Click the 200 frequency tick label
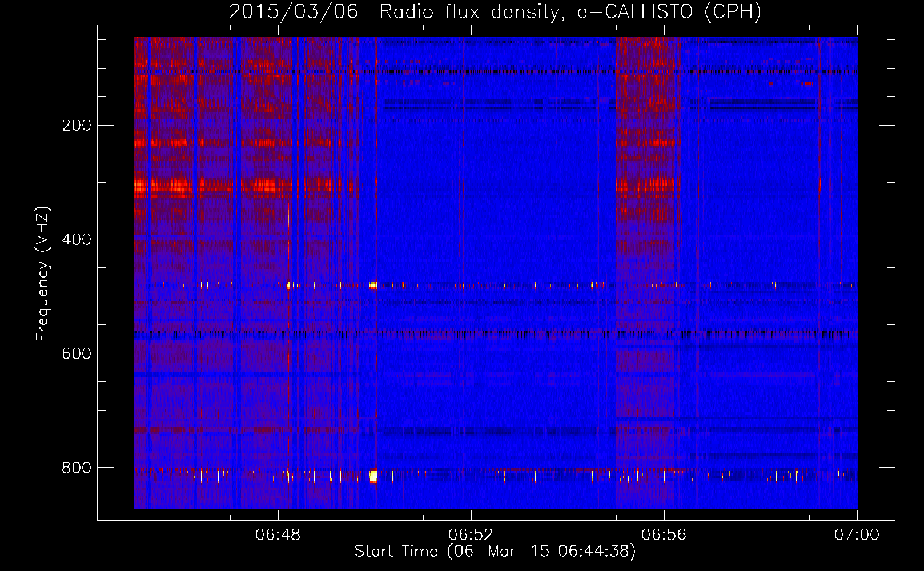This screenshot has height=571, width=924. [x=77, y=126]
